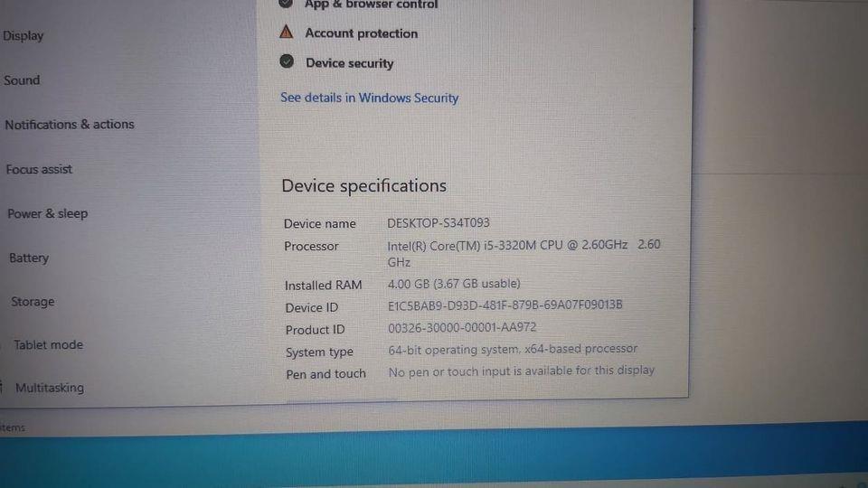The image size is (868, 488).
Task: Click the Account protection warning triangle icon
Action: (287, 33)
